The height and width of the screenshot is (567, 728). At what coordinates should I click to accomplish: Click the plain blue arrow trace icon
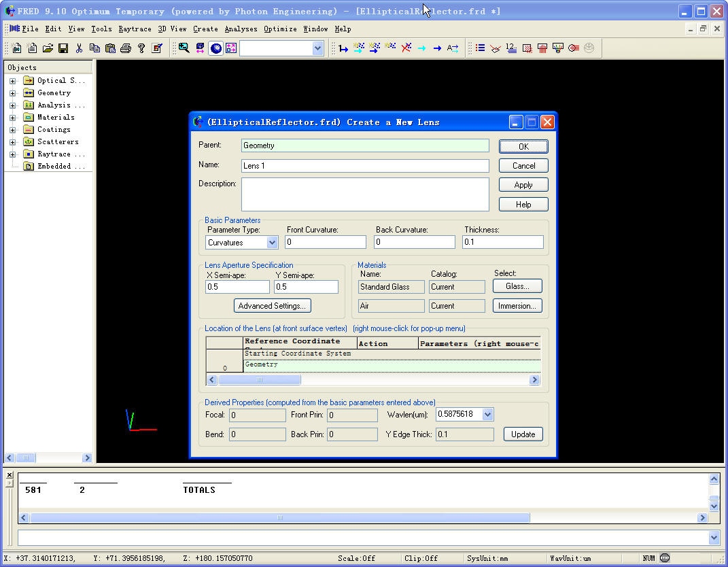(437, 48)
